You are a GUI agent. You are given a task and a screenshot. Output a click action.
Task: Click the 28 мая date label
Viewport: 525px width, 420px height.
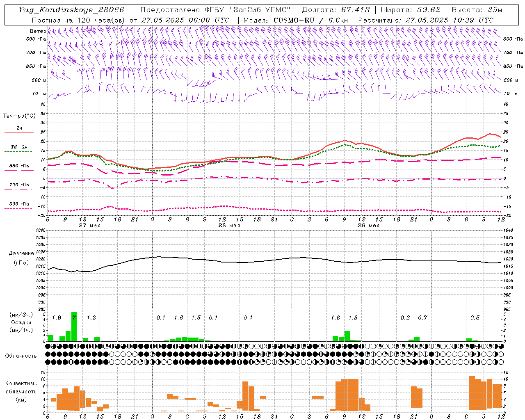[x=229, y=226]
